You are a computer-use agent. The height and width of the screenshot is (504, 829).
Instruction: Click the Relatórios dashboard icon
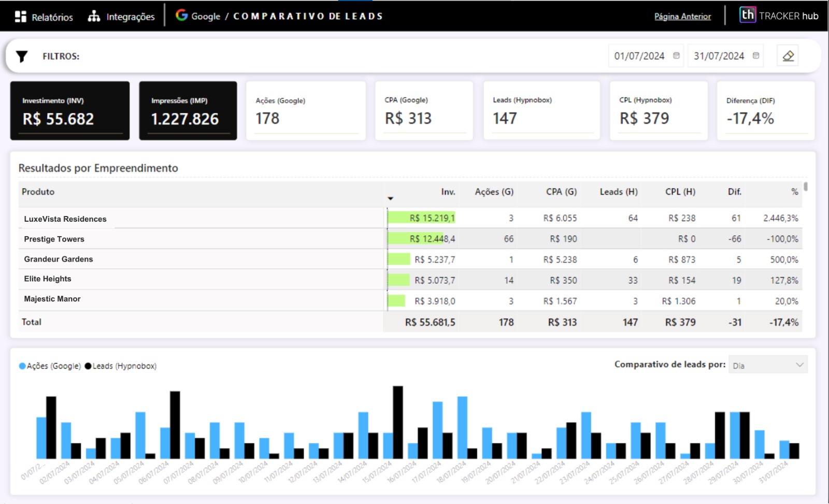[x=20, y=17]
